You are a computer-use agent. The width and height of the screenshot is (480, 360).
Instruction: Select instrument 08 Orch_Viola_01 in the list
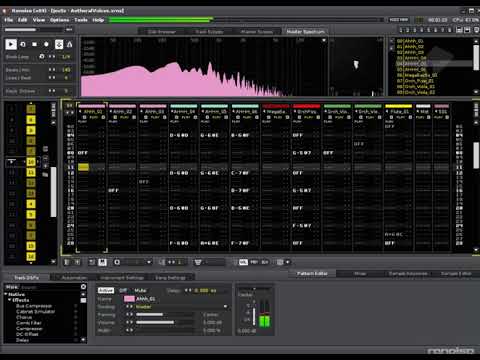point(415,86)
